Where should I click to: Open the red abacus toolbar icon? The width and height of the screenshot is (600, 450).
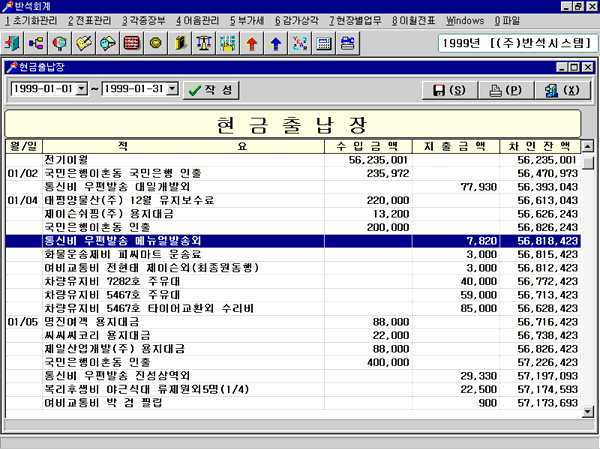point(132,43)
